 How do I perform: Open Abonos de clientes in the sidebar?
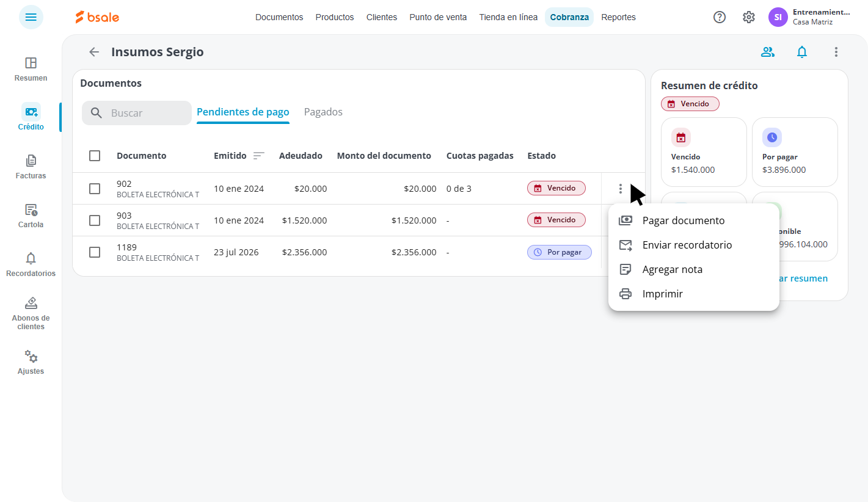31,313
